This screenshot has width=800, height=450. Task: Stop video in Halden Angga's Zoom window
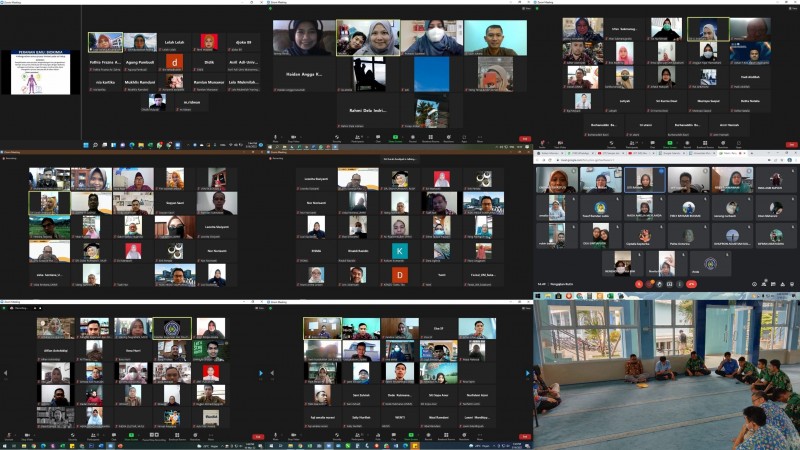tap(293, 136)
